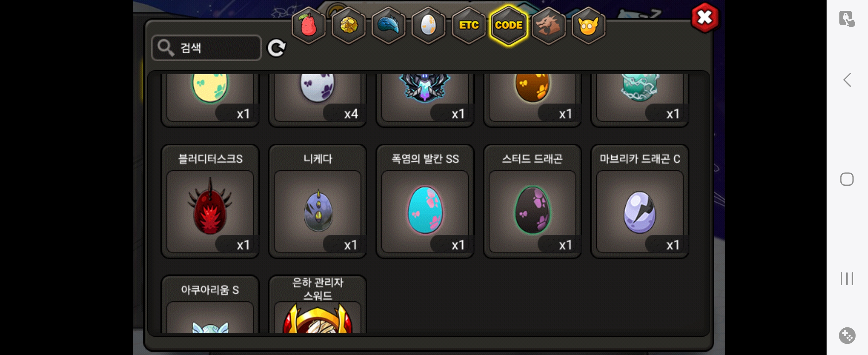Select the gold nugget category tab
Screen dimensions: 868x355
[x=349, y=26]
